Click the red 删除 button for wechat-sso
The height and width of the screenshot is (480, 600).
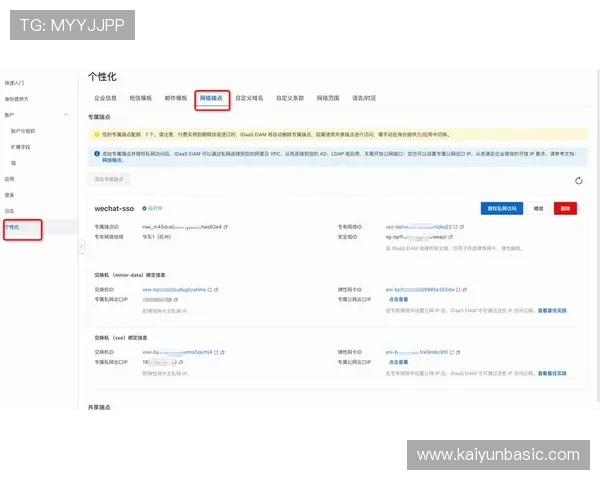(x=565, y=208)
